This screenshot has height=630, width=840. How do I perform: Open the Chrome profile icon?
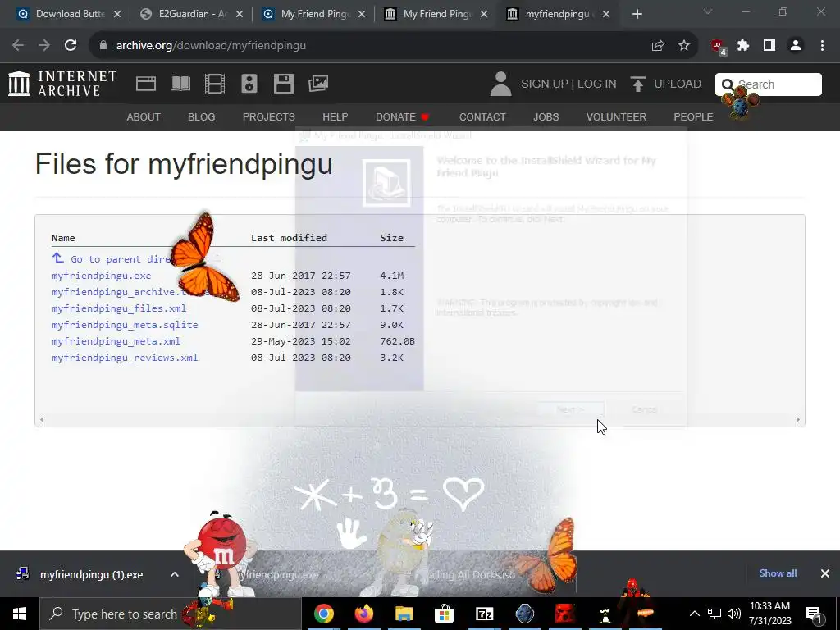coord(796,46)
